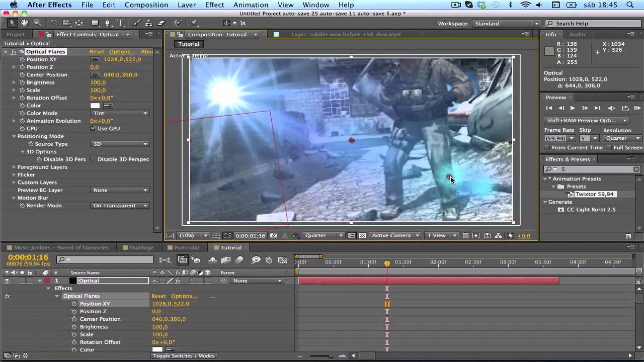This screenshot has width=644, height=362.
Task: Pick the Brush tool
Action: coord(137,23)
